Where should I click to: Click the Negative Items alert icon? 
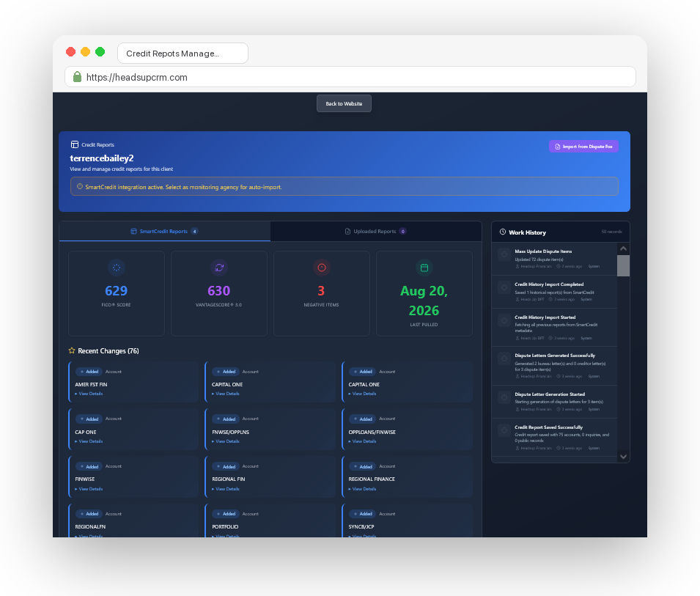tap(322, 268)
